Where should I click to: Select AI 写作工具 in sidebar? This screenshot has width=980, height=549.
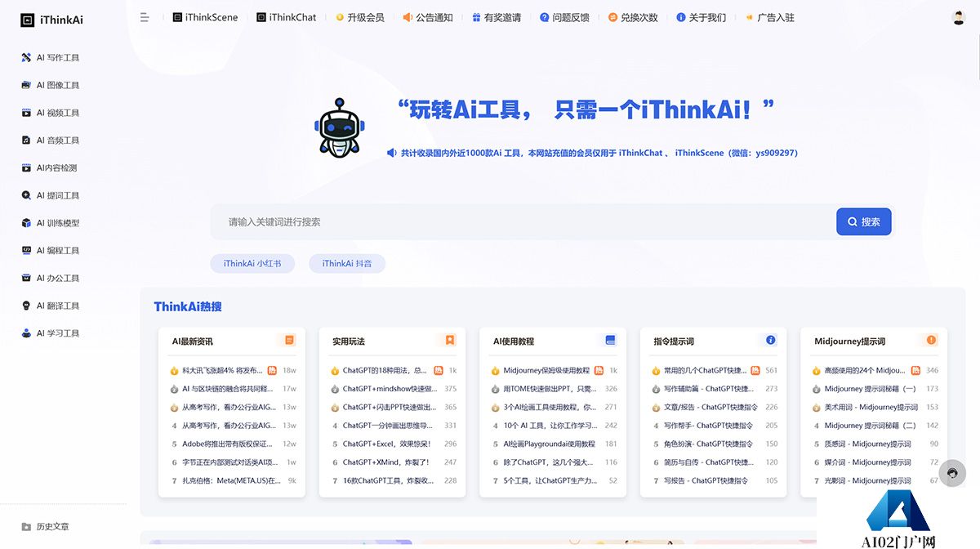[51, 58]
